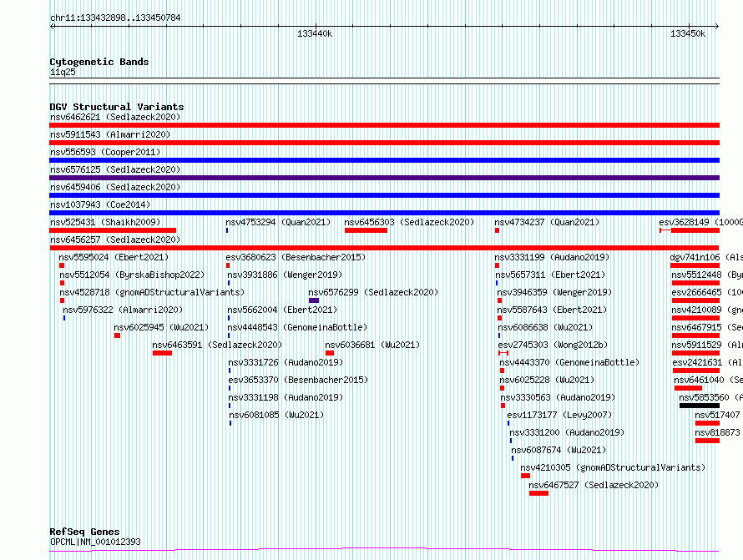The height and width of the screenshot is (560, 743).
Task: Click the nsv3331199 (Audano2019) label
Action: coord(552,257)
